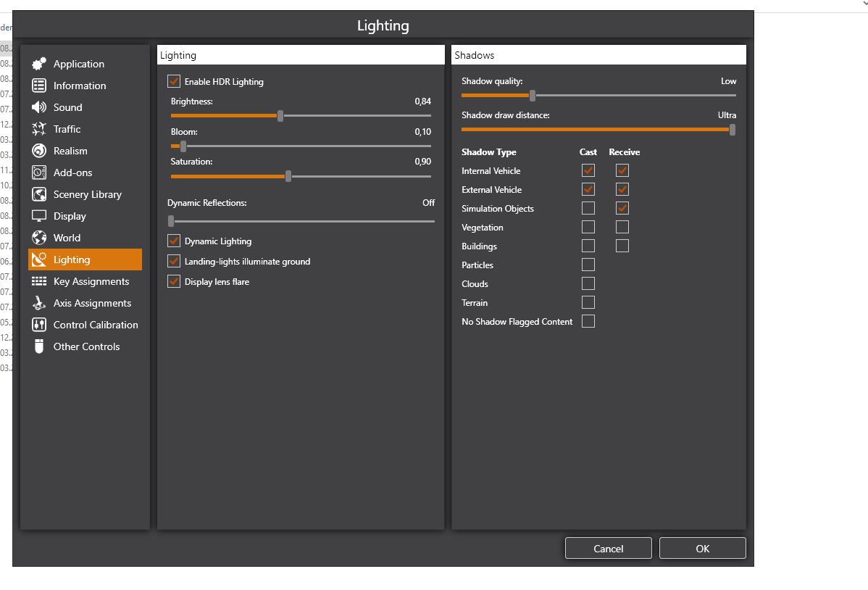This screenshot has width=868, height=590.
Task: Click the Display monitor icon
Action: 38,216
